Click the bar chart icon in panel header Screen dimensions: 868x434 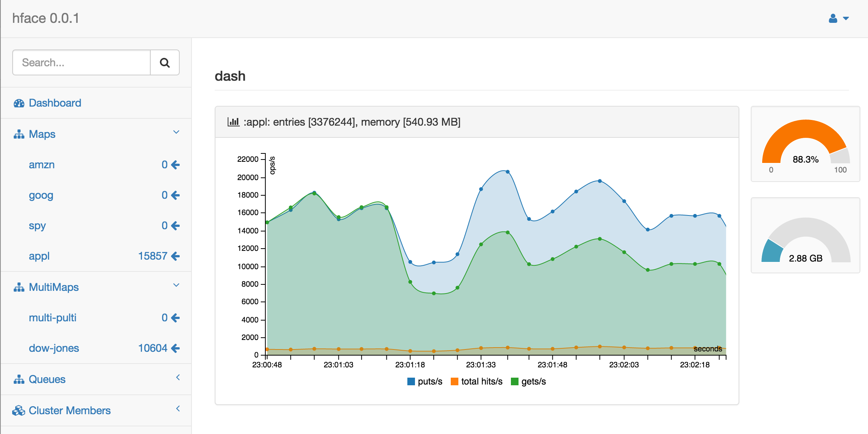coord(233,122)
